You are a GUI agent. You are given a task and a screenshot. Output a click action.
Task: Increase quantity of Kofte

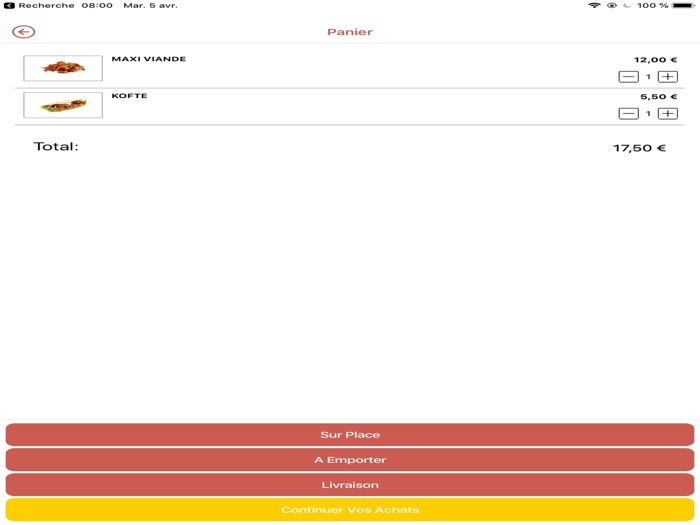pyautogui.click(x=668, y=114)
